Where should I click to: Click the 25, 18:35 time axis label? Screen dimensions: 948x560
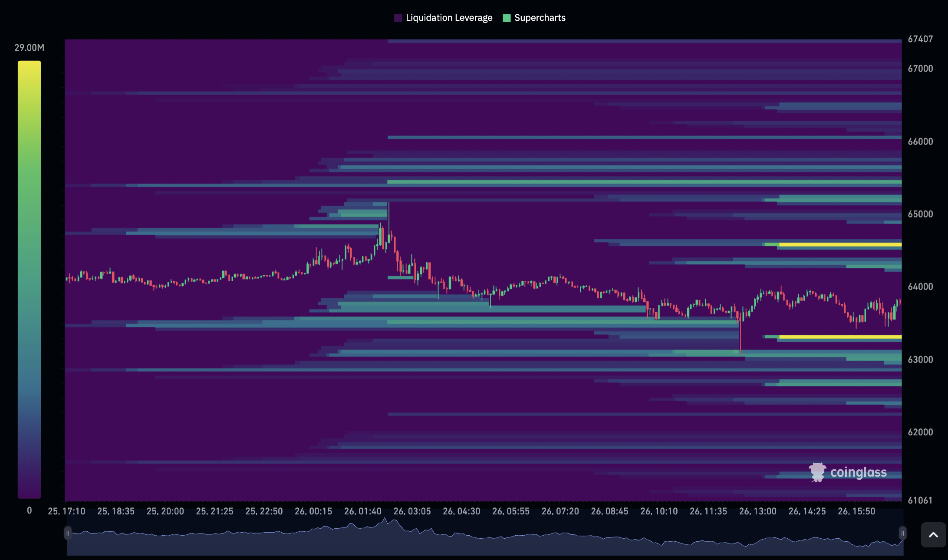[116, 511]
